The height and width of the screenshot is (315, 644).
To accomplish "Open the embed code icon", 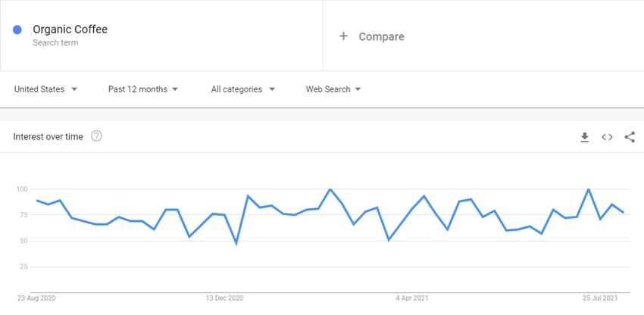I will point(607,137).
